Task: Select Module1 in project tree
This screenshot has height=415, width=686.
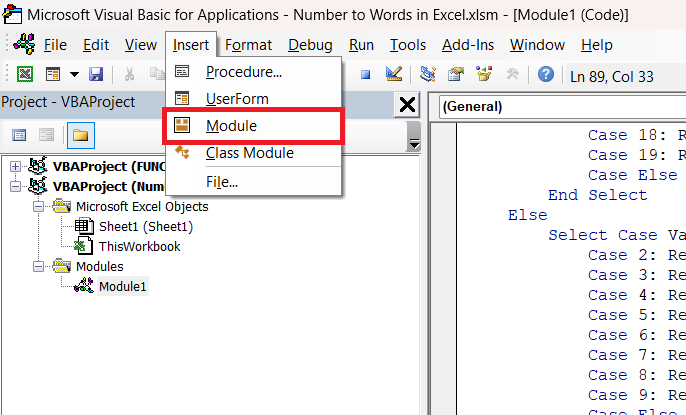Action: pos(122,286)
